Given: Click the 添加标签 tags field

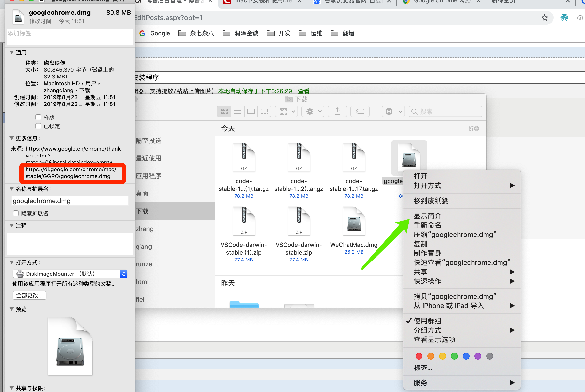Looking at the screenshot, I should point(70,37).
